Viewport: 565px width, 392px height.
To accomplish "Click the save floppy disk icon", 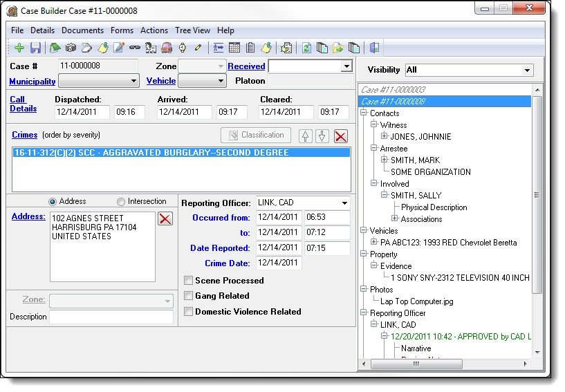I will click(x=35, y=48).
